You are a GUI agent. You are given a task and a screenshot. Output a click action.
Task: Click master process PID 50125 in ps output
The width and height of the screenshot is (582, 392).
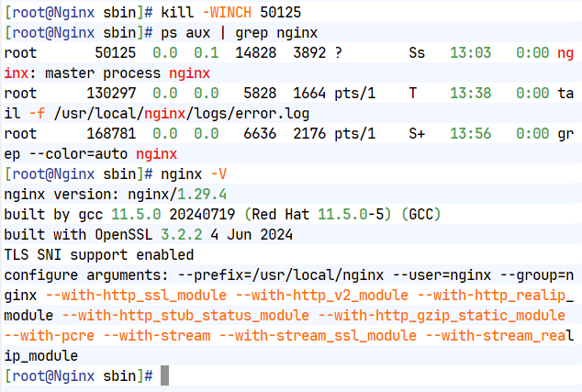116,52
